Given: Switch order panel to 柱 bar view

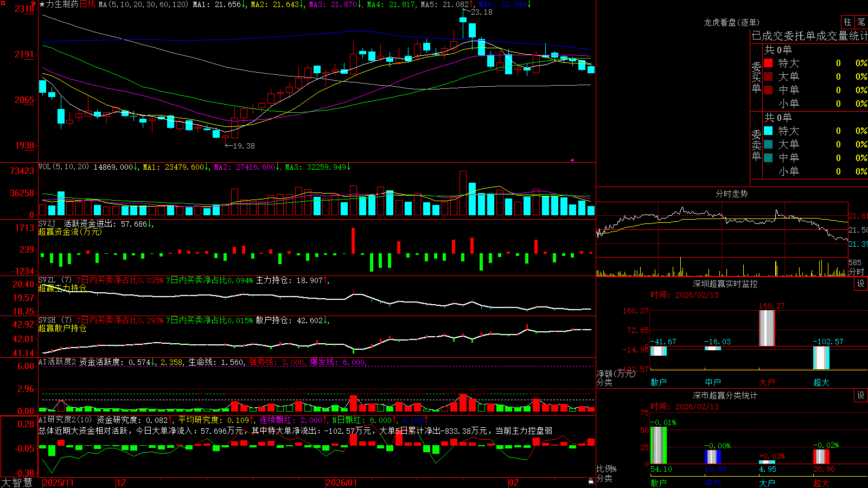Looking at the screenshot, I should pos(847,22).
